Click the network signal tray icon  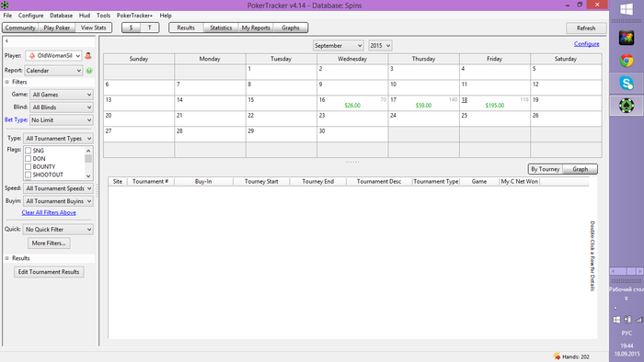(x=638, y=320)
